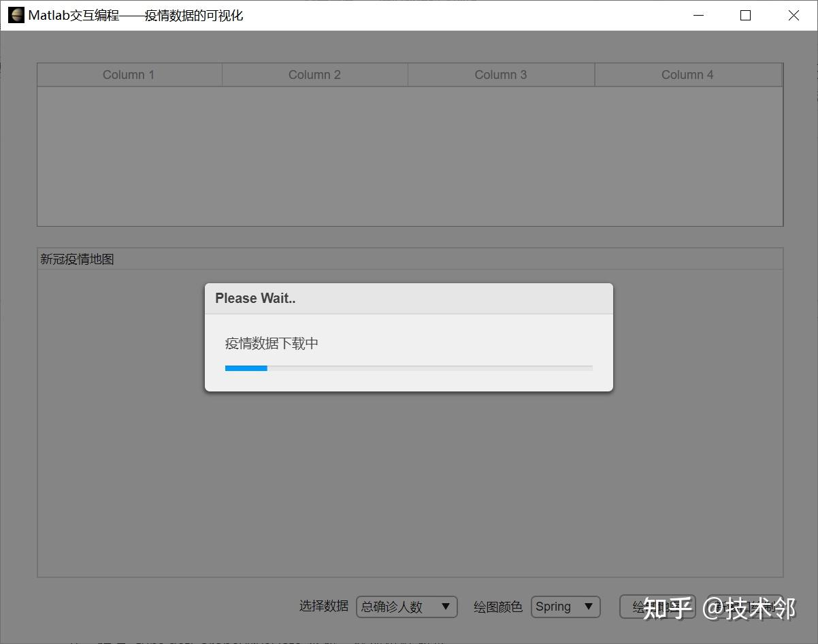Click the 选择数据 label text
Screen dimensions: 818x644
pos(323,607)
